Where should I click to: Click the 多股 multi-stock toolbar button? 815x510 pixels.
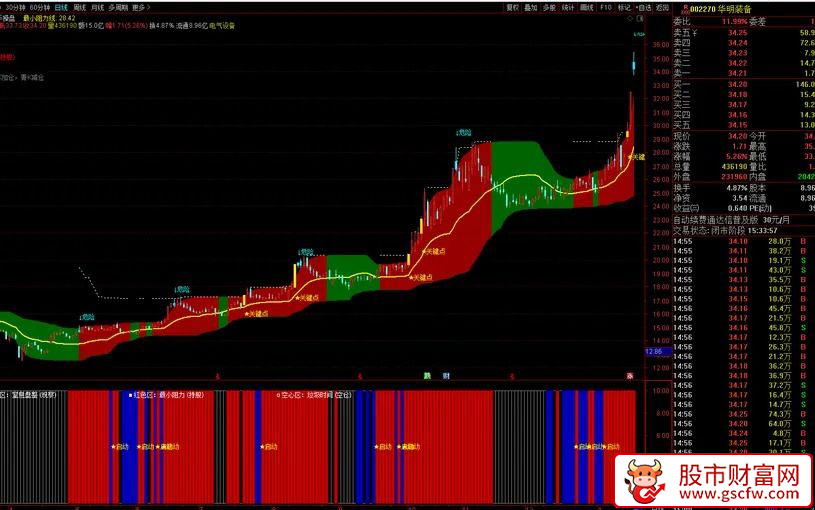coord(549,8)
